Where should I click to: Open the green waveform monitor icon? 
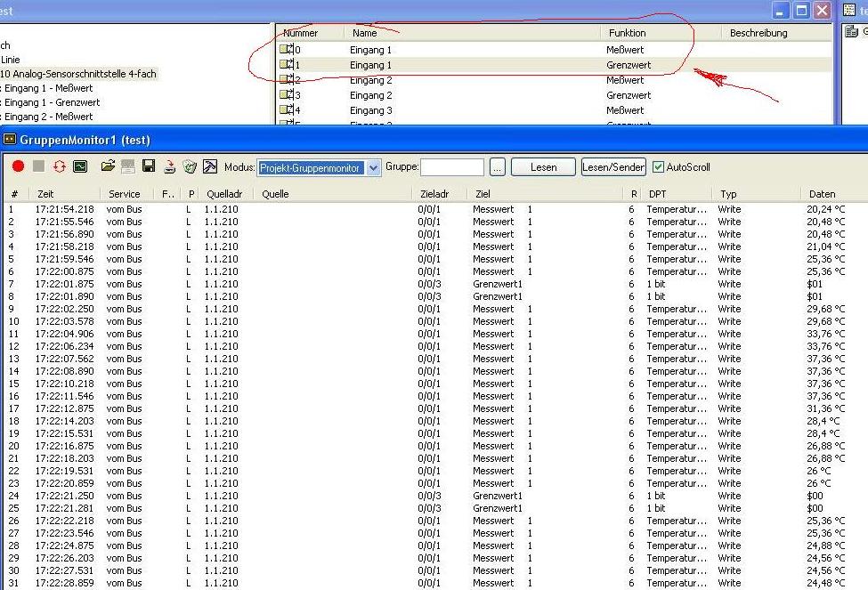tap(80, 166)
